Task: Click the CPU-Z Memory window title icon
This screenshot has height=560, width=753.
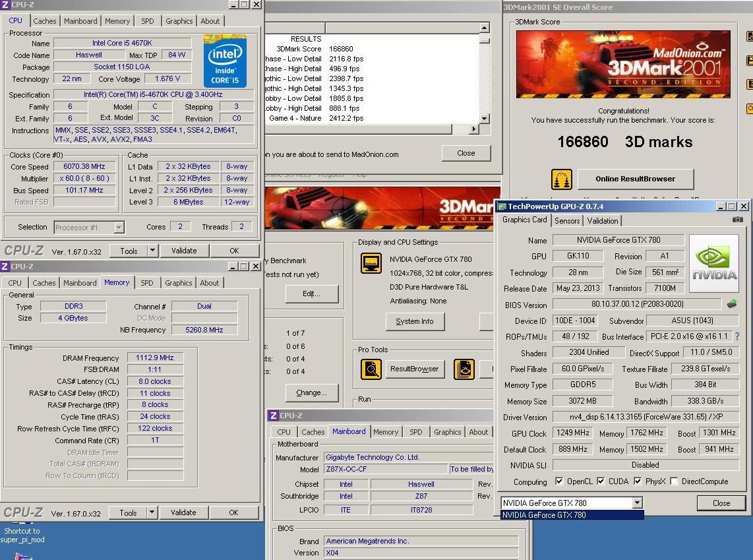Action: pos(5,266)
